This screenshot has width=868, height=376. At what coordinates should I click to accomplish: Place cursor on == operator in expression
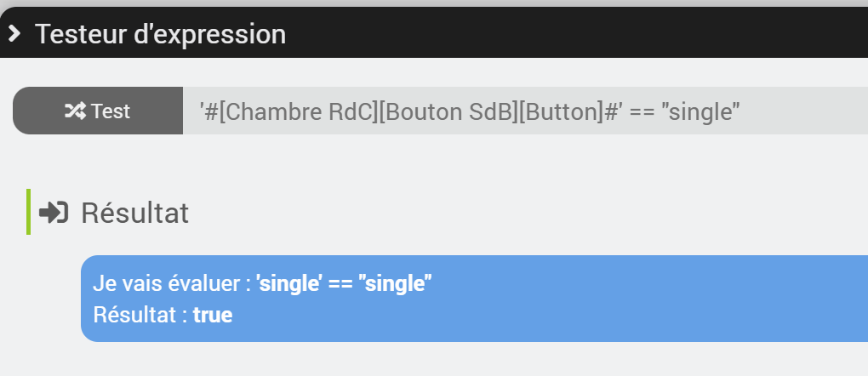tap(642, 113)
